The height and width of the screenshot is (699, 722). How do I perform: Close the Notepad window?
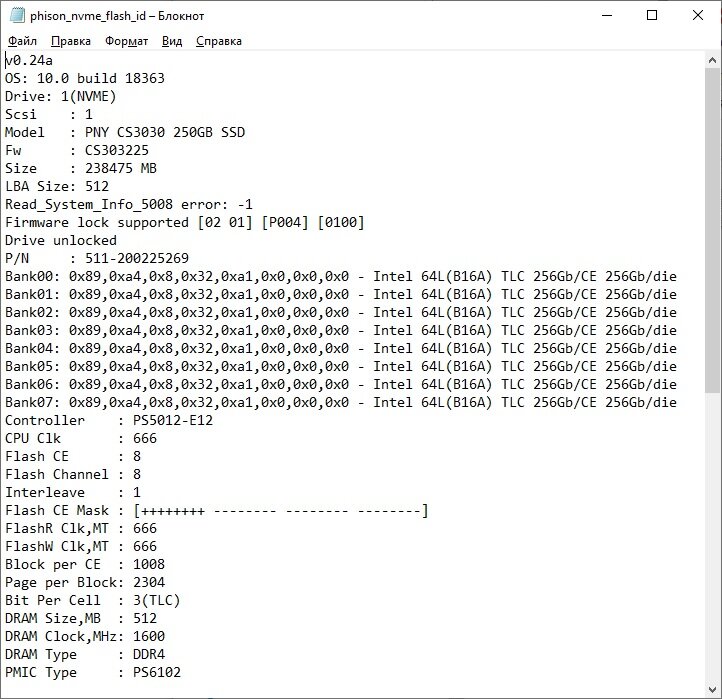point(698,16)
